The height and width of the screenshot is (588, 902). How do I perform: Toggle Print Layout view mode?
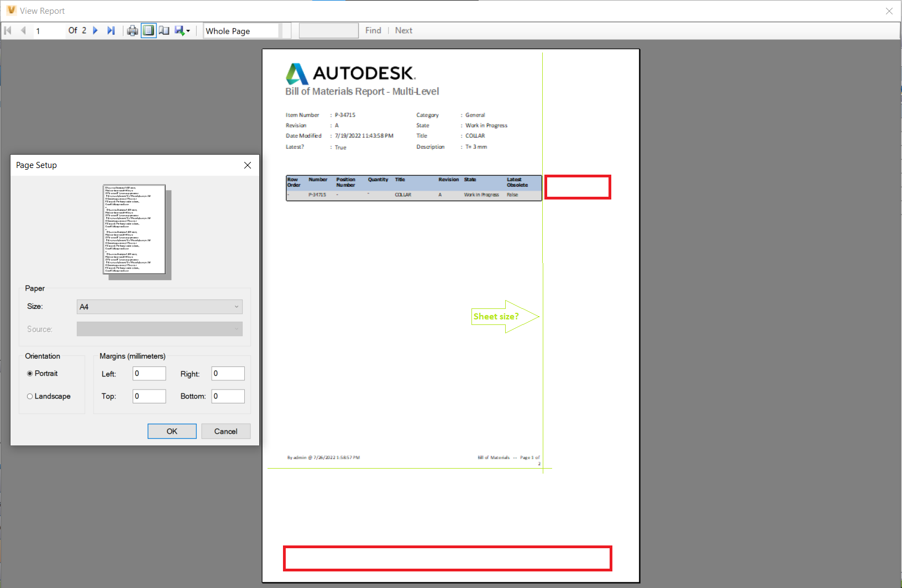[x=149, y=30]
